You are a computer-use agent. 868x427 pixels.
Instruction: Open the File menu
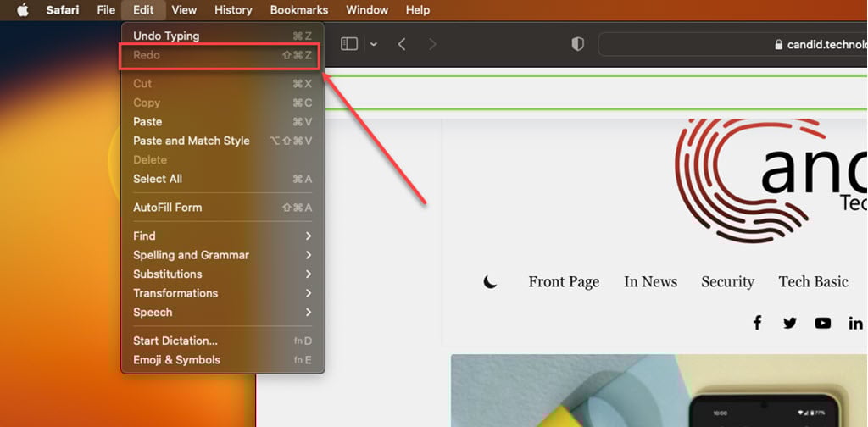point(106,10)
